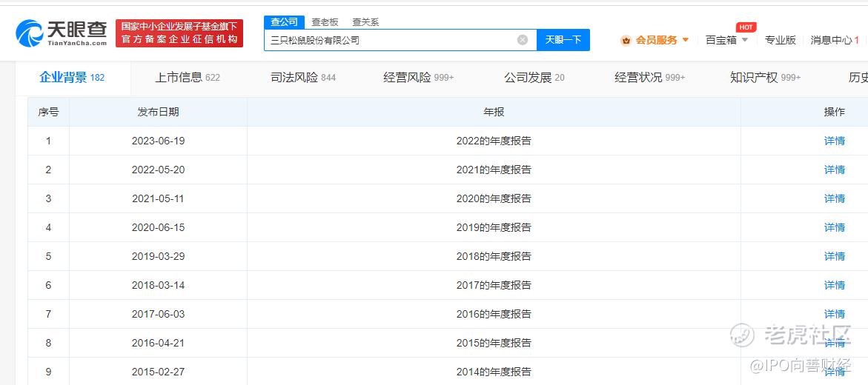Select the 查公司 search tab
The width and height of the screenshot is (868, 385).
(x=284, y=22)
